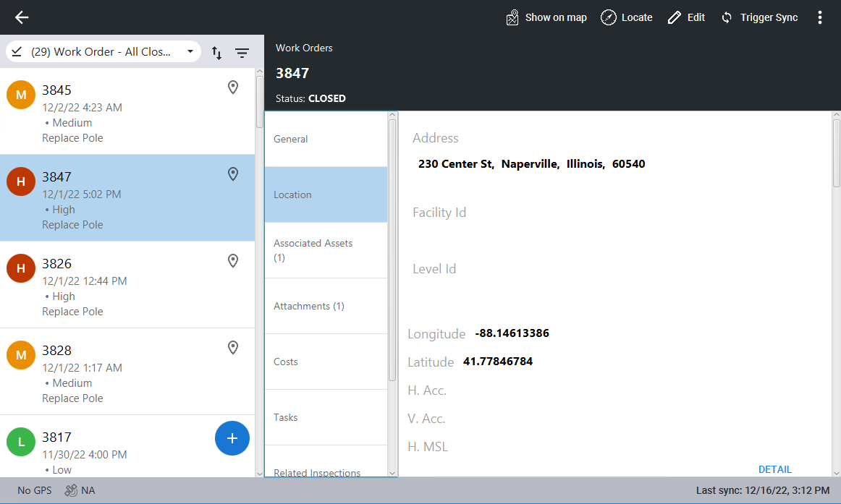Select the General tab
This screenshot has width=841, height=504.
click(326, 139)
